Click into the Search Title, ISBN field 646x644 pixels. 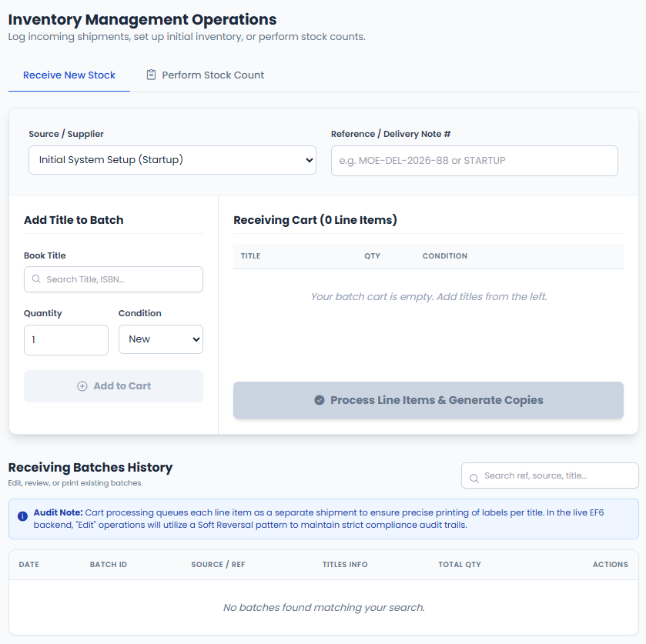pos(113,279)
